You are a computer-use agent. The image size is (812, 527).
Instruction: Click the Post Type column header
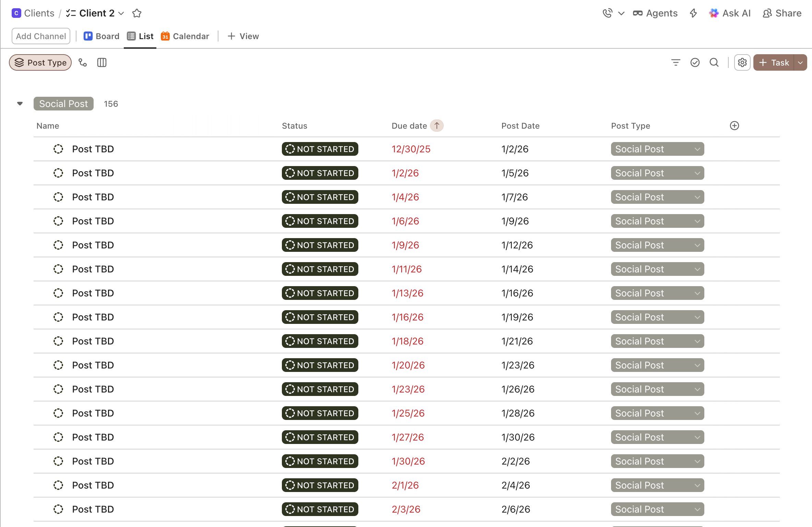(631, 126)
